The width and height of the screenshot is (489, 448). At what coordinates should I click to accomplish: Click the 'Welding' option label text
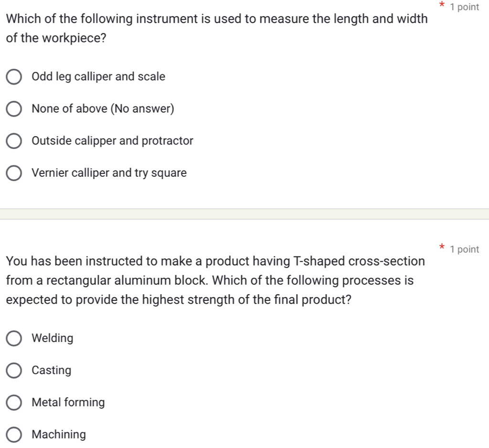(53, 339)
